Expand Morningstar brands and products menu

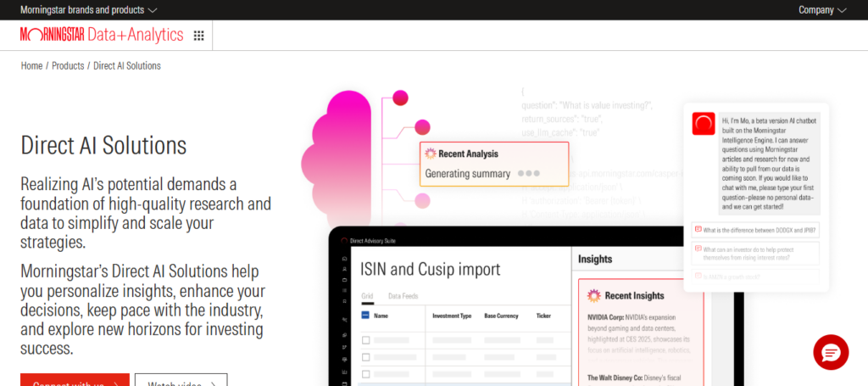(x=88, y=10)
